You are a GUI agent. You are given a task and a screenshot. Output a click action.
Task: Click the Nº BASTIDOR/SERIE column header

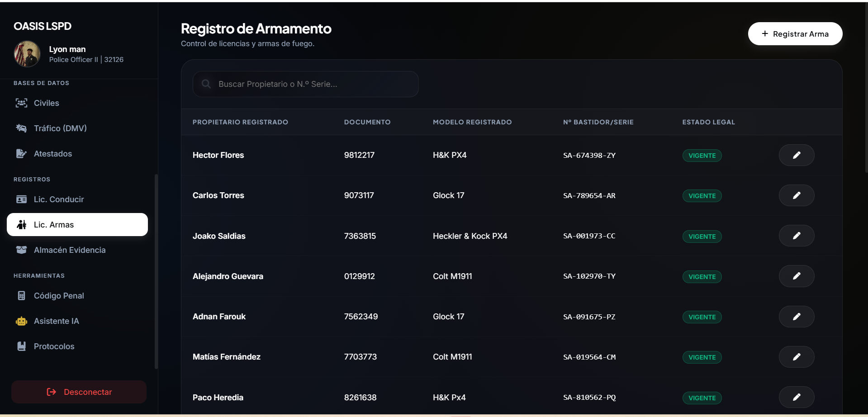(598, 122)
